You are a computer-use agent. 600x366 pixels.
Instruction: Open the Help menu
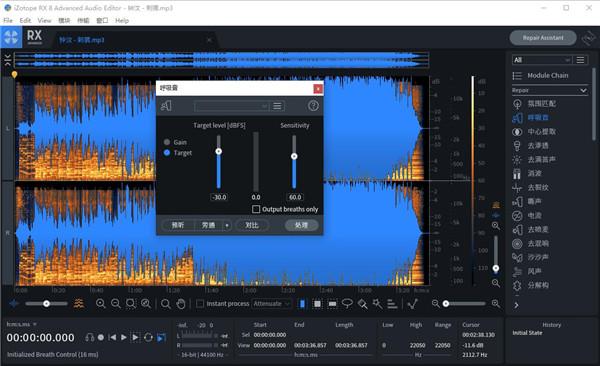pyautogui.click(x=122, y=20)
